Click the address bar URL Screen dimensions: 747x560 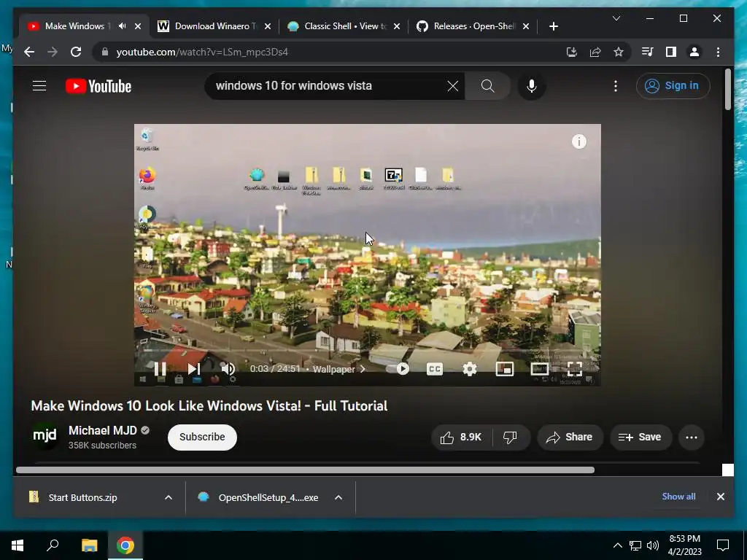202,52
